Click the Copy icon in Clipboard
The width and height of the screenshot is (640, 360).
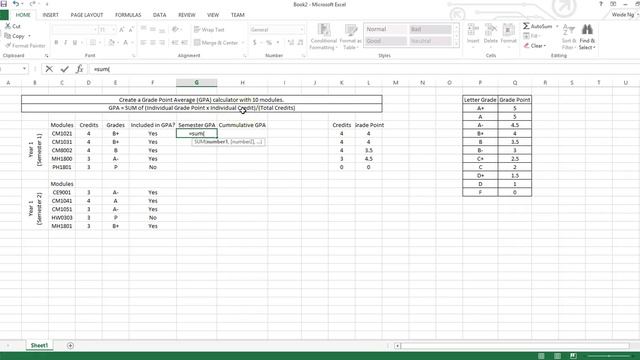[x=8, y=36]
